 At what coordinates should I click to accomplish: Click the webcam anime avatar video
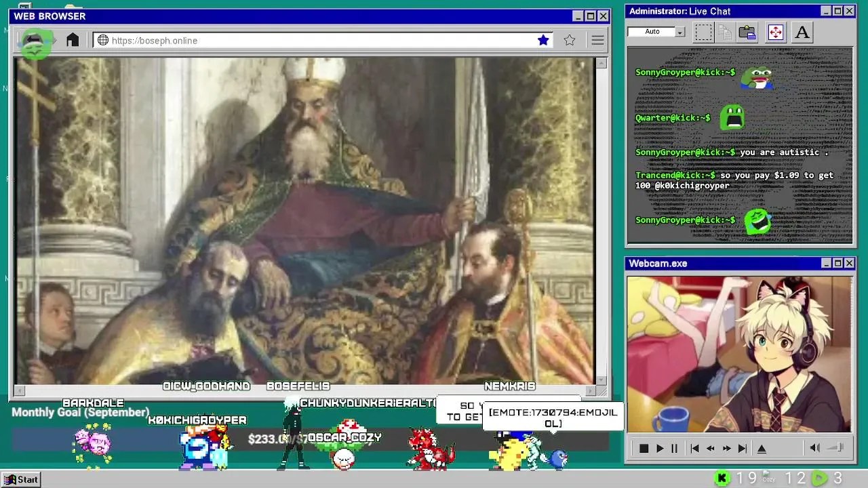point(739,354)
